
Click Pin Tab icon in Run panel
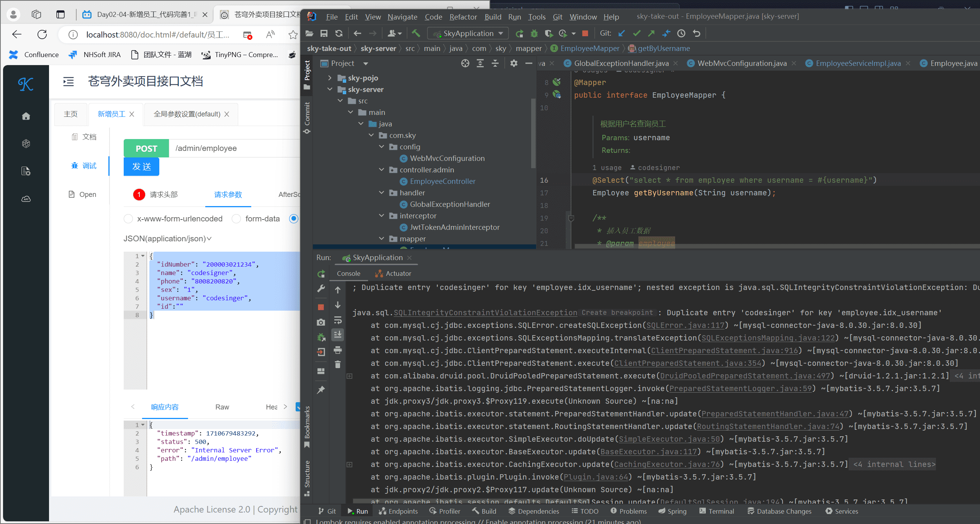click(321, 390)
